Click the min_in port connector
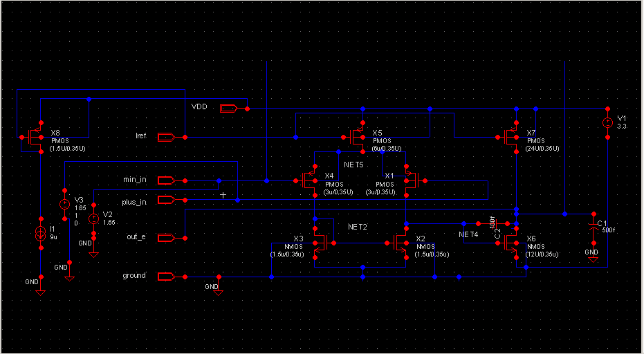Image resolution: width=644 pixels, height=354 pixels. pos(167,180)
